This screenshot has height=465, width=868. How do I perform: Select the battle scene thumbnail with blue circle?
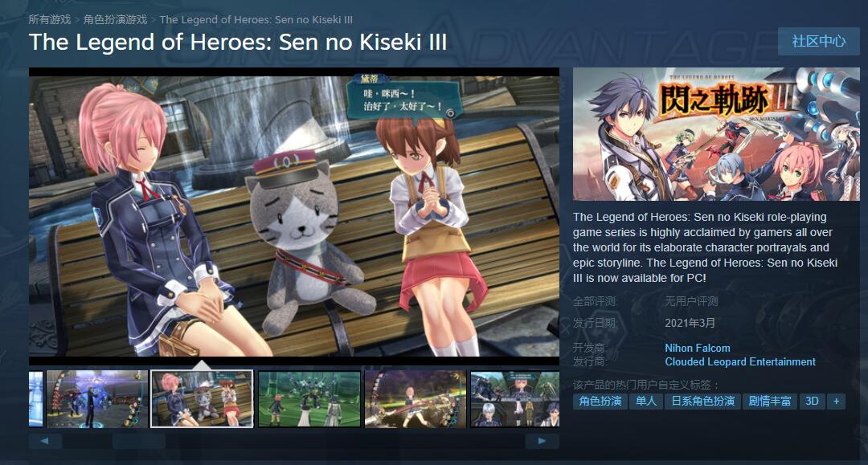pos(97,399)
